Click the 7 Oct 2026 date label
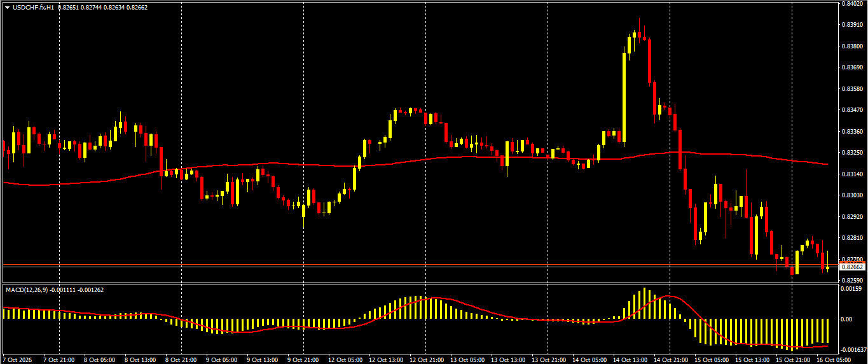Image resolution: width=868 pixels, height=364 pixels. (18, 360)
